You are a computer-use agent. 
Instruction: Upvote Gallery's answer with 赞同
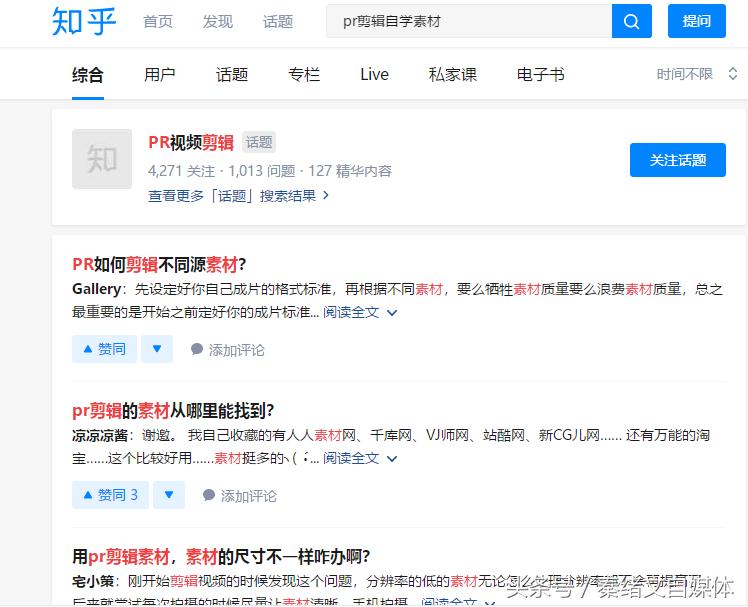(104, 349)
